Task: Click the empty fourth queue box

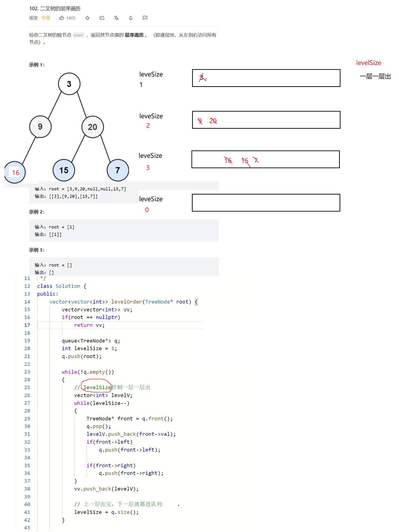Action: 266,203
